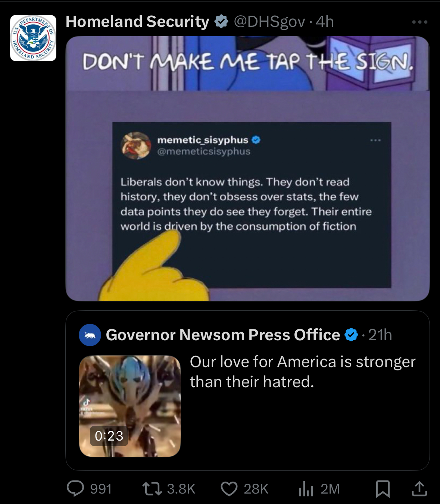Click the @DHSgov handle
This screenshot has width=440, height=504.
pos(269,22)
